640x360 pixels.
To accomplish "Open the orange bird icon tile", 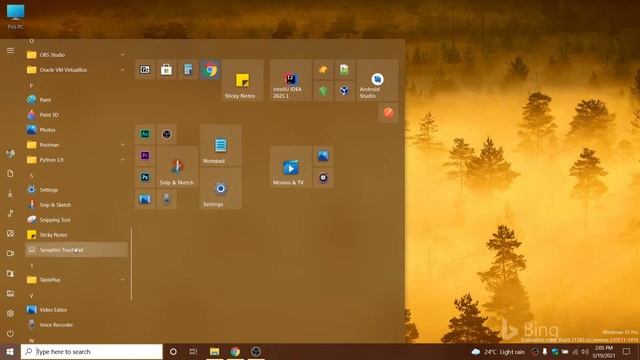I will tap(323, 70).
